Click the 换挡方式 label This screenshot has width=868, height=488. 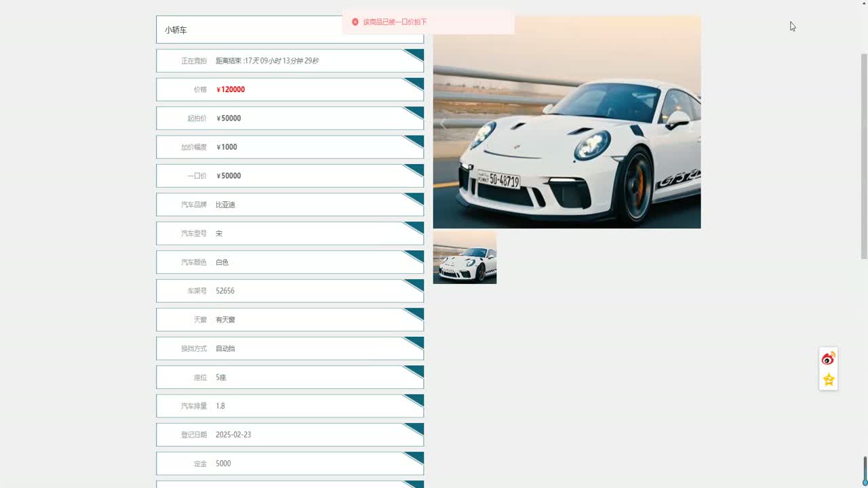click(194, 348)
